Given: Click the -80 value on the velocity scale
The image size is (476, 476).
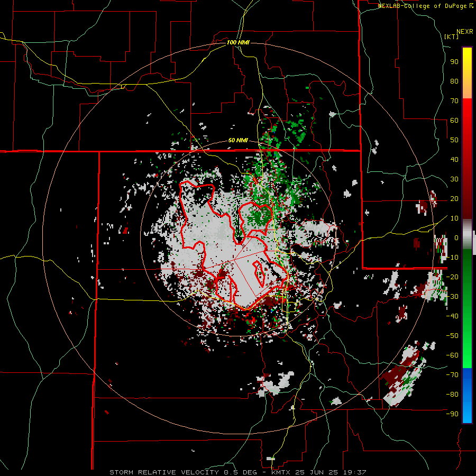Looking at the screenshot, I should point(452,395).
